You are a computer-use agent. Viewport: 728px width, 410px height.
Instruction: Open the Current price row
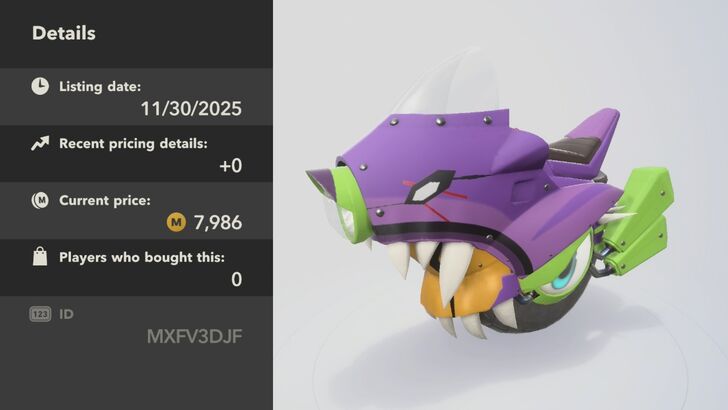[136, 211]
